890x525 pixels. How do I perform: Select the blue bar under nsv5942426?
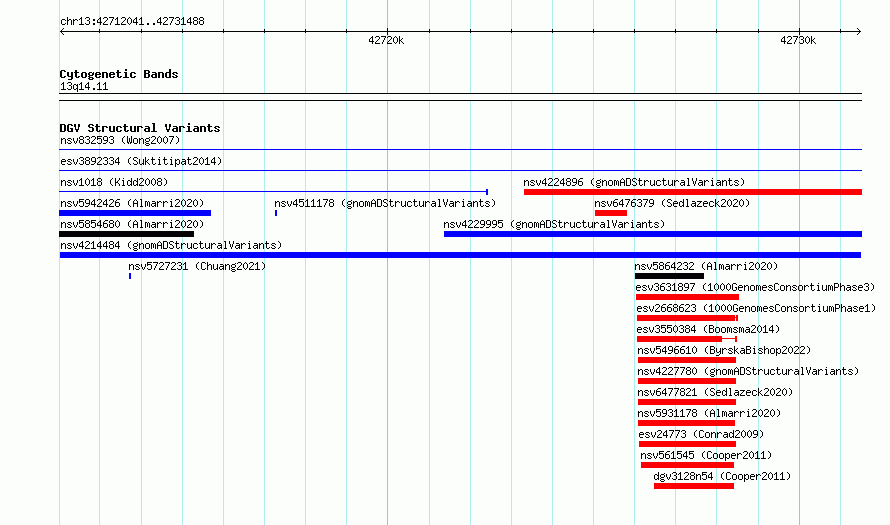135,213
